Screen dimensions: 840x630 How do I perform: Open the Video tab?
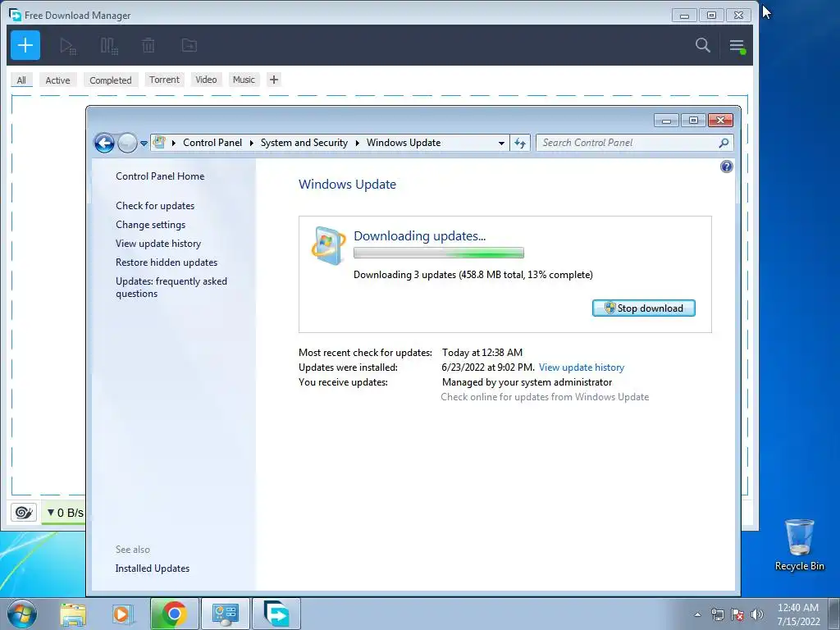pyautogui.click(x=206, y=80)
